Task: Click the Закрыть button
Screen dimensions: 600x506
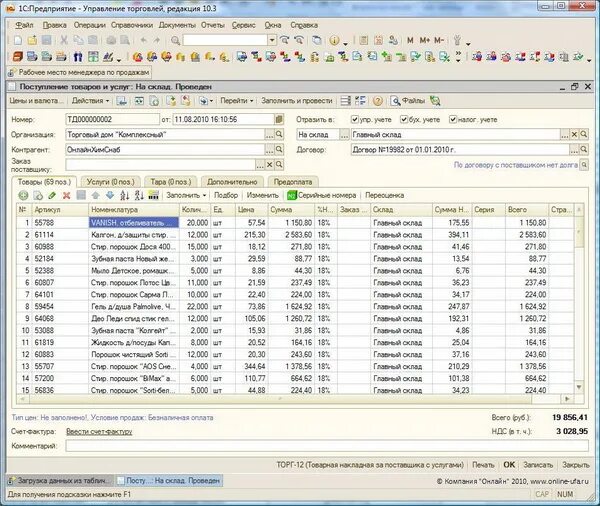Action: pos(576,465)
